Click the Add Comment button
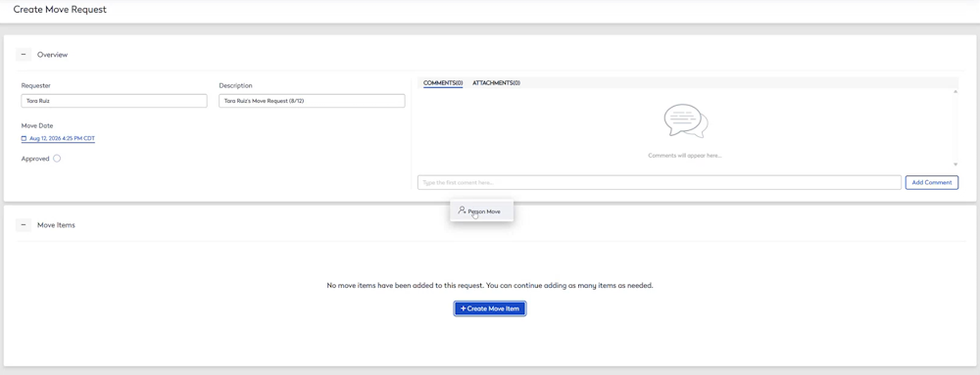The height and width of the screenshot is (375, 980). (x=932, y=182)
